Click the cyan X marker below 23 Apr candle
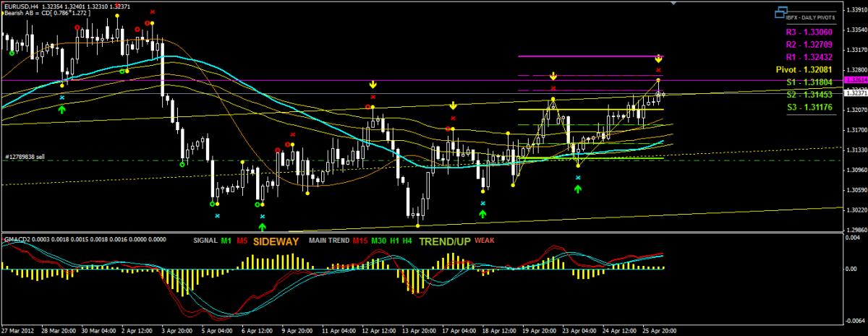The height and width of the screenshot is (336, 868). [577, 177]
